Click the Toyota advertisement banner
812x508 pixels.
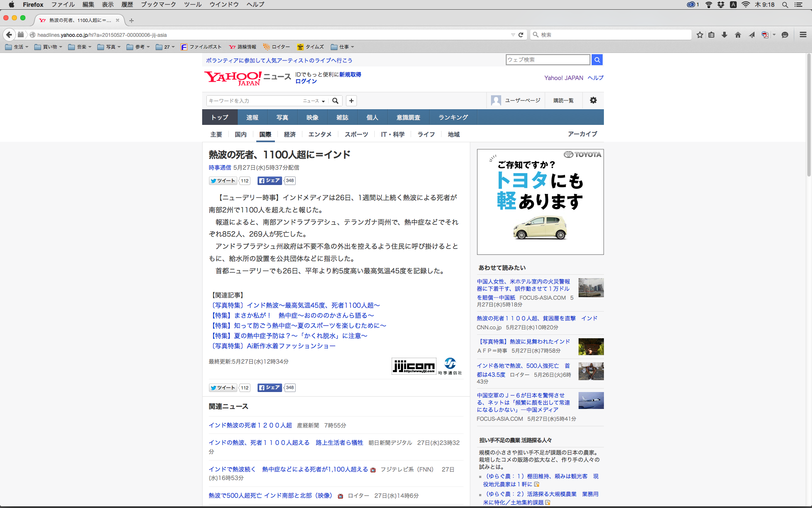tap(540, 202)
